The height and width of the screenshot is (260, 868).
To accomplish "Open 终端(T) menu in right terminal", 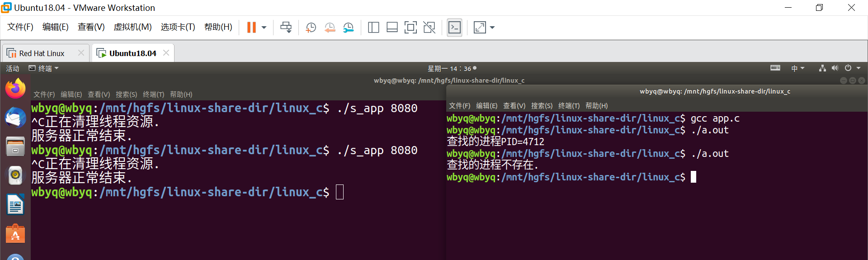I will tap(569, 106).
